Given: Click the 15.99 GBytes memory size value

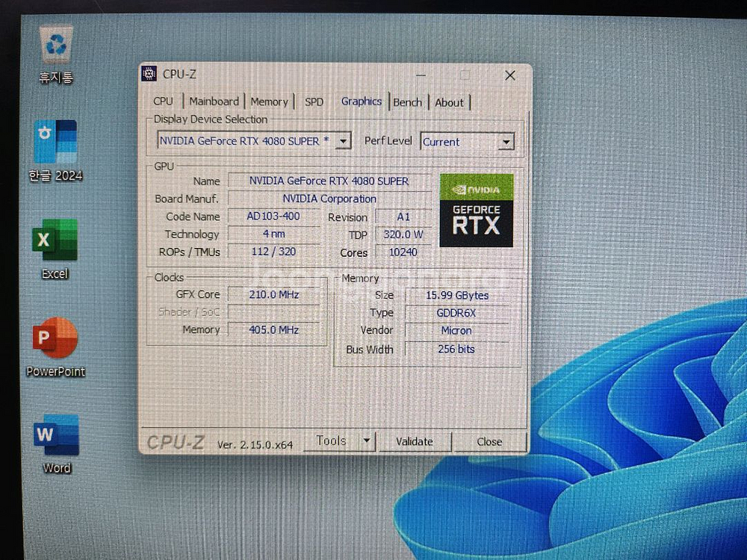Looking at the screenshot, I should (457, 295).
